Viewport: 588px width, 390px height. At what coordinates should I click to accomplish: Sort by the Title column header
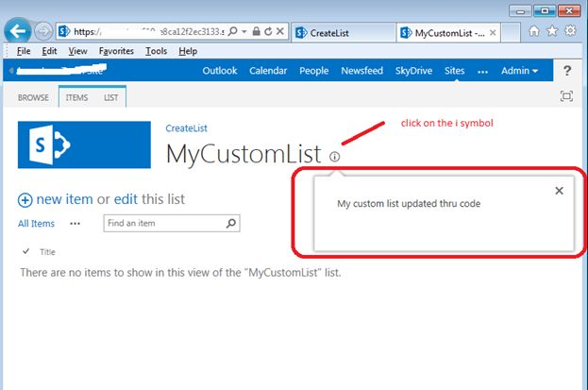pos(47,252)
